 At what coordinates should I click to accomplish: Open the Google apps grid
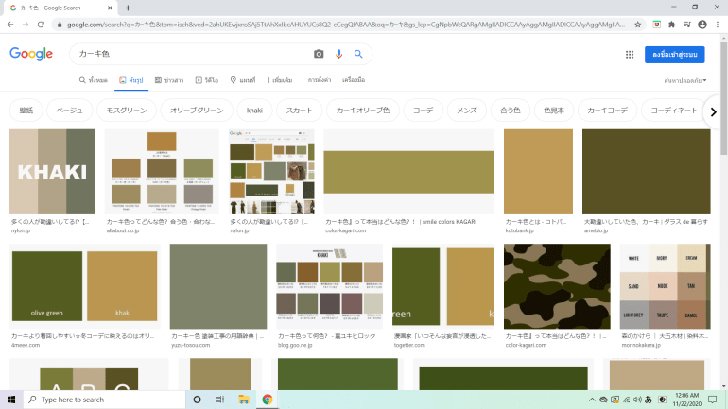629,55
